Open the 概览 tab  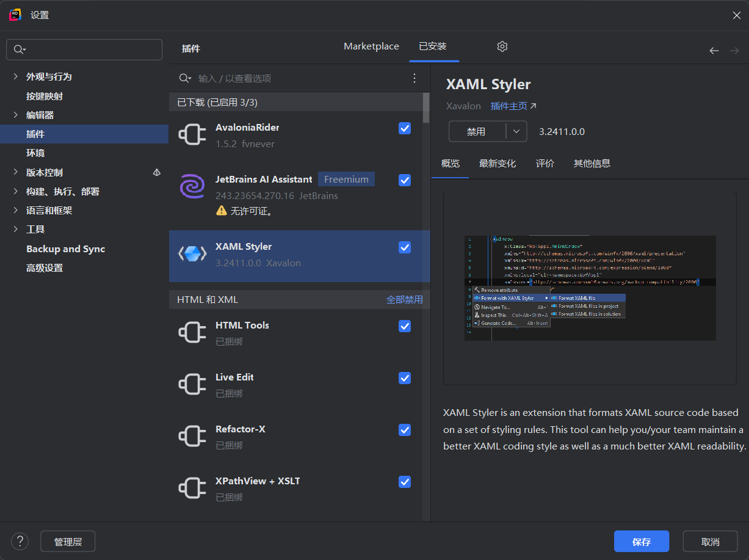pos(450,164)
